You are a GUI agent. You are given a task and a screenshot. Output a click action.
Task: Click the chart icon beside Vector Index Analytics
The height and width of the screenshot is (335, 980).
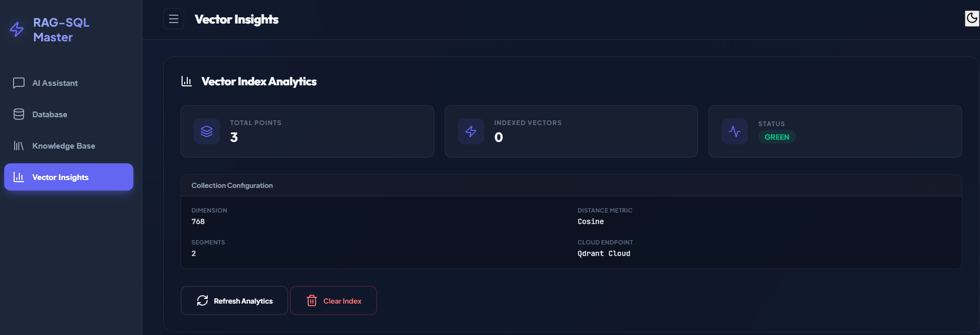pos(187,81)
